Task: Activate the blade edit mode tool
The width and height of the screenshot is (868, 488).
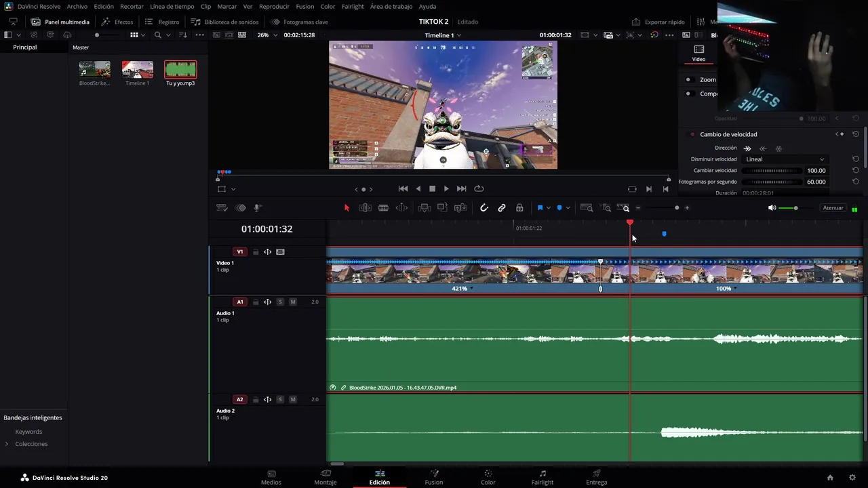Action: [x=383, y=208]
